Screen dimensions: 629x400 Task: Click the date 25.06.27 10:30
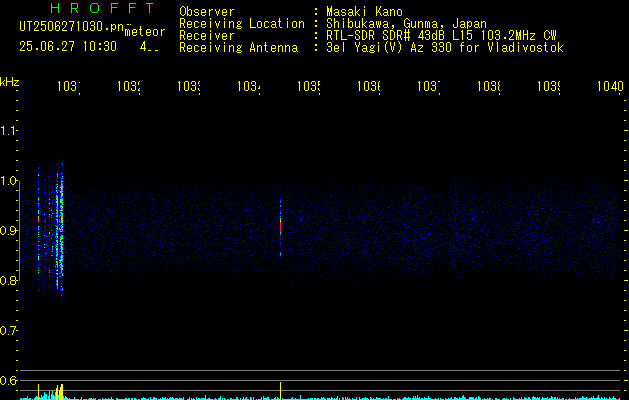[x=68, y=47]
